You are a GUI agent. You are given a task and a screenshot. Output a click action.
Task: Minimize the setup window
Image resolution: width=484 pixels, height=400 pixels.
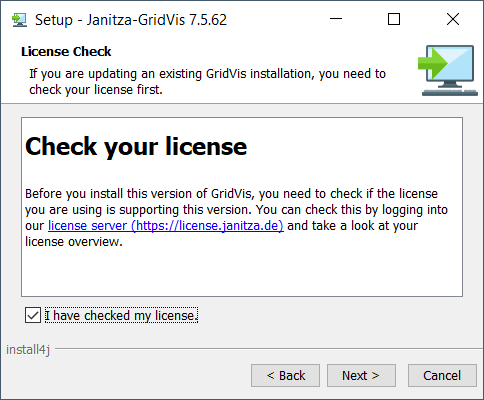click(x=336, y=19)
